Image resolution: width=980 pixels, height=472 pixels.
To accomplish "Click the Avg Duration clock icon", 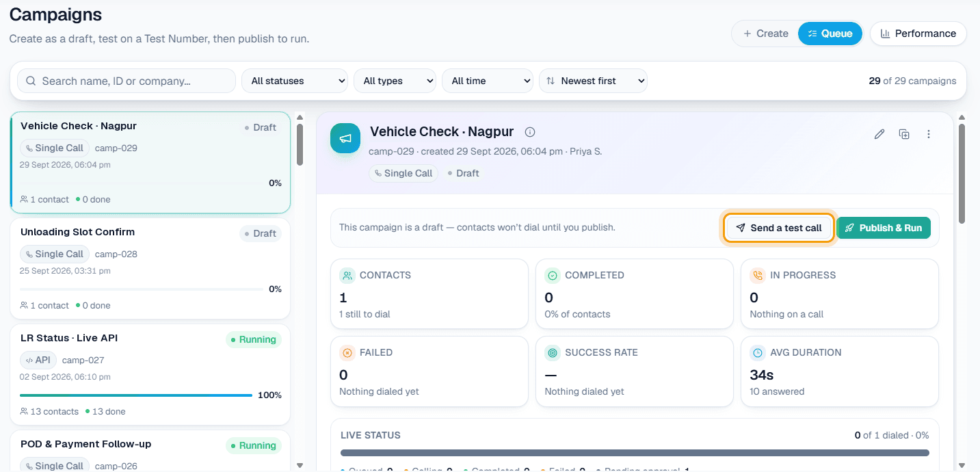I will coord(758,353).
